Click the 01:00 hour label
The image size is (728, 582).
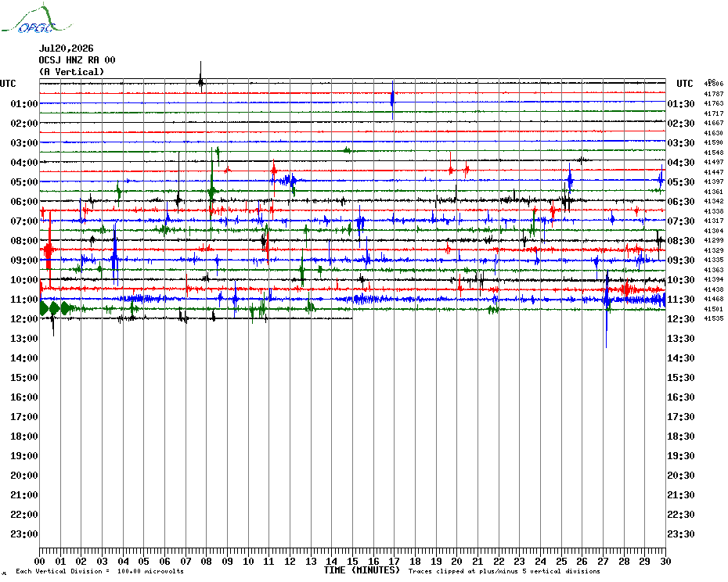click(24, 103)
